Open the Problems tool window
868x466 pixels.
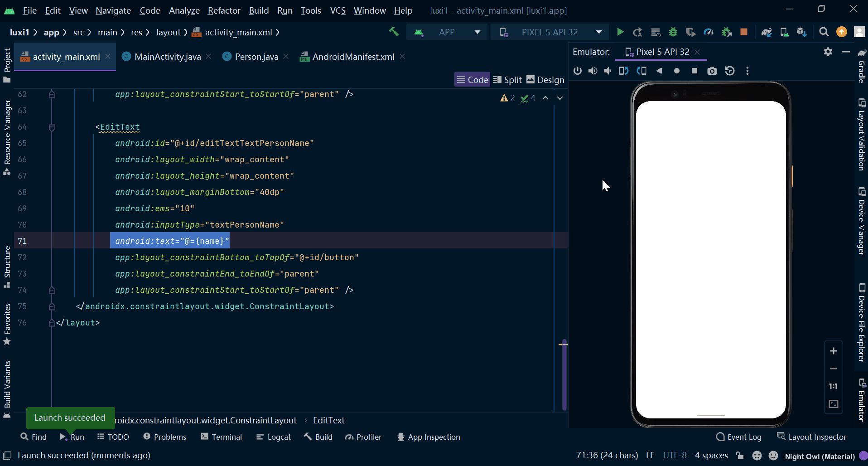165,437
